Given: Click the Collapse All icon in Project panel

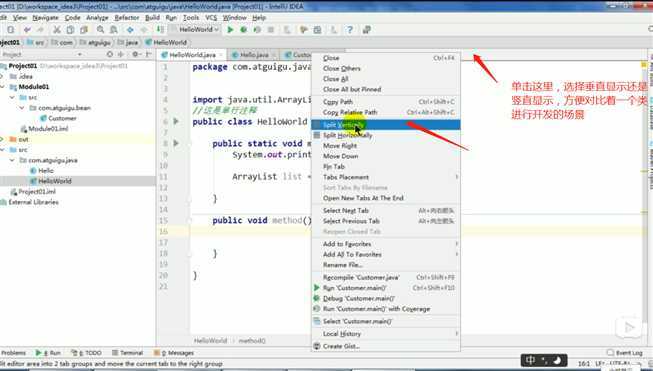Looking at the screenshot, I should click(121, 54).
